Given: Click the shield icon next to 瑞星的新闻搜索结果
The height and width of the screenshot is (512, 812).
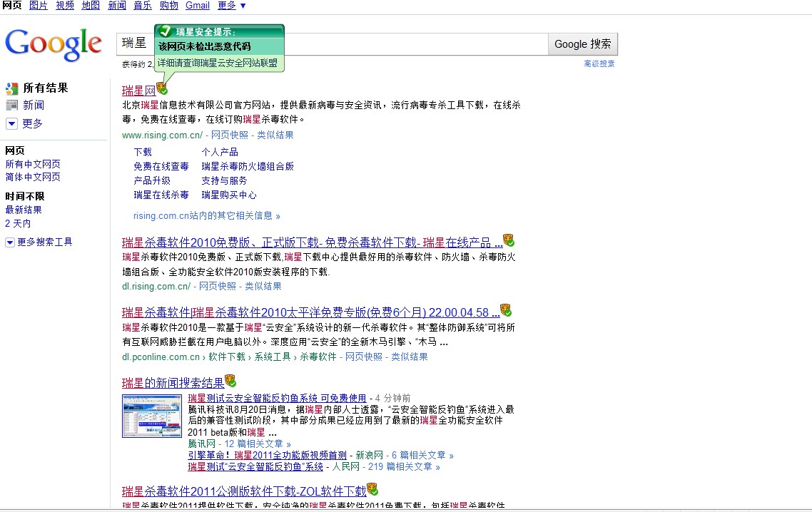Looking at the screenshot, I should 230,381.
